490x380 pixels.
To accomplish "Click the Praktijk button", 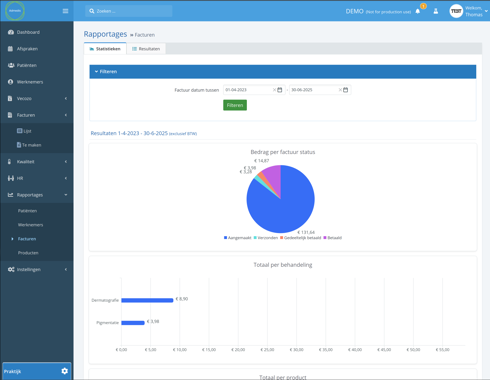I will [37, 371].
